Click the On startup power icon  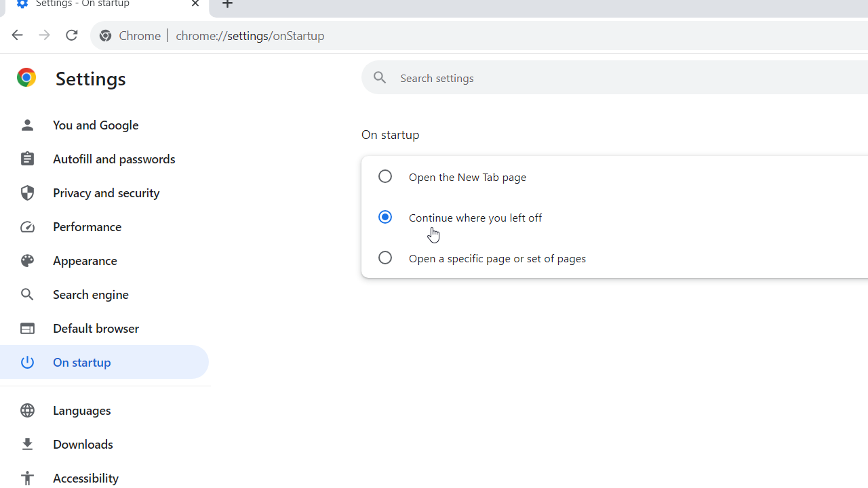pos(27,362)
